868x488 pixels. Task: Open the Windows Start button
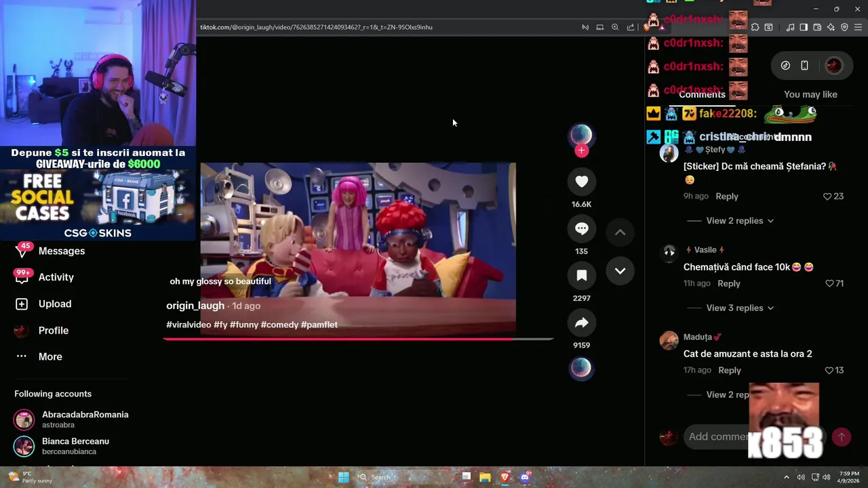pyautogui.click(x=344, y=477)
